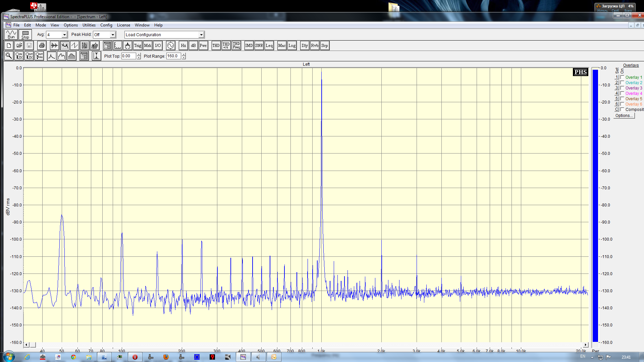644x362 pixels.
Task: Click the Trig trigger toolbar button
Action: coord(138,46)
